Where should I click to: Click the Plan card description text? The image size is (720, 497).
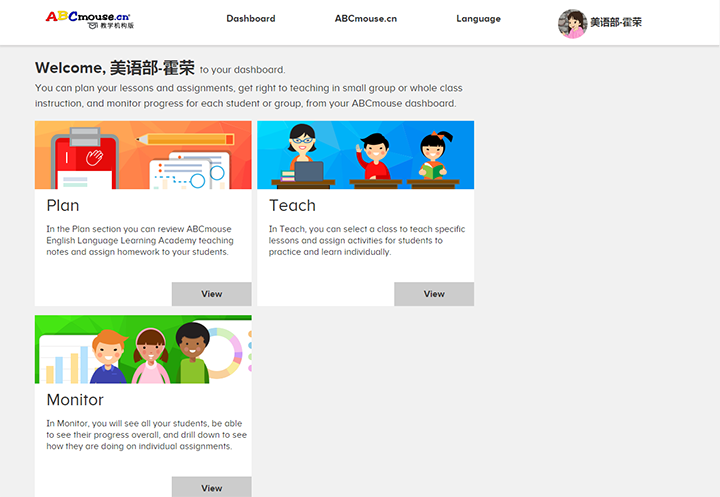[x=140, y=240]
